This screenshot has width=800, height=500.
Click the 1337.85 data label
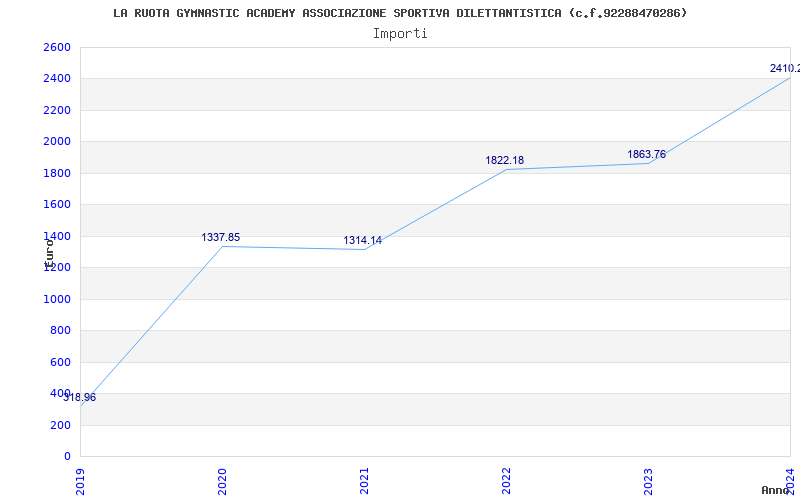click(220, 237)
